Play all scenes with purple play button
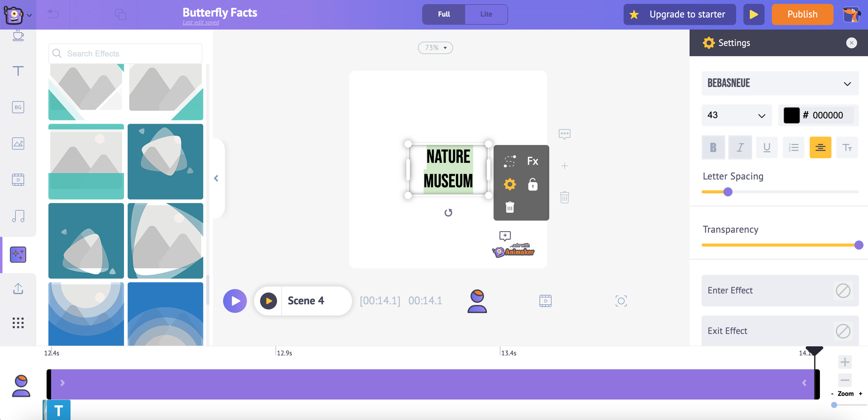Image resolution: width=868 pixels, height=420 pixels. (235, 301)
